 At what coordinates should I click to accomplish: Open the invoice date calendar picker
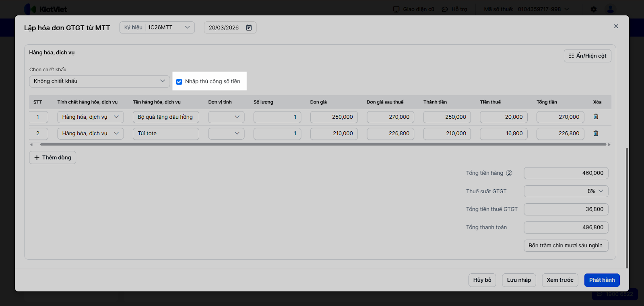(x=249, y=28)
